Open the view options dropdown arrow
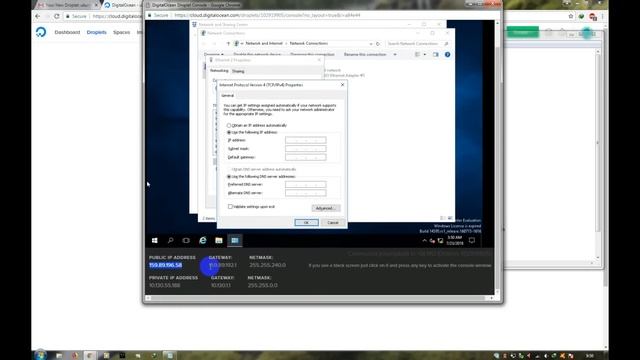Image resolution: width=640 pixels, height=360 pixels. [424, 54]
